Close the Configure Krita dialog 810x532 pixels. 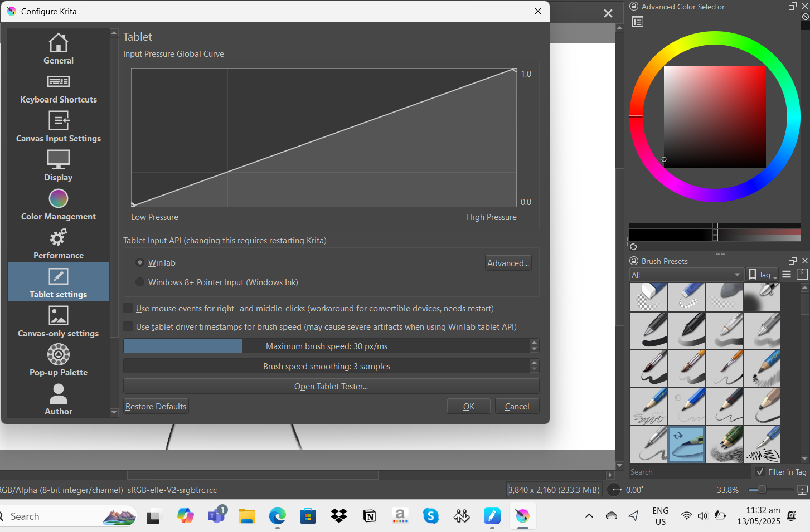(538, 11)
